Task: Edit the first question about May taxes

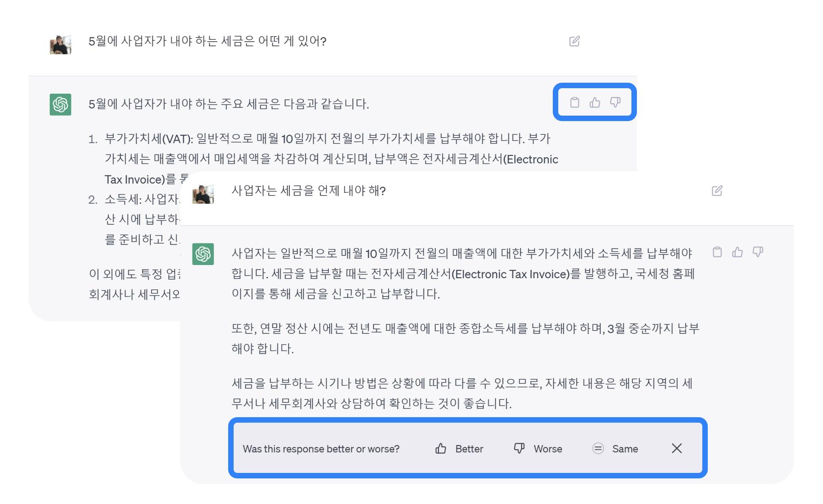Action: [x=574, y=41]
